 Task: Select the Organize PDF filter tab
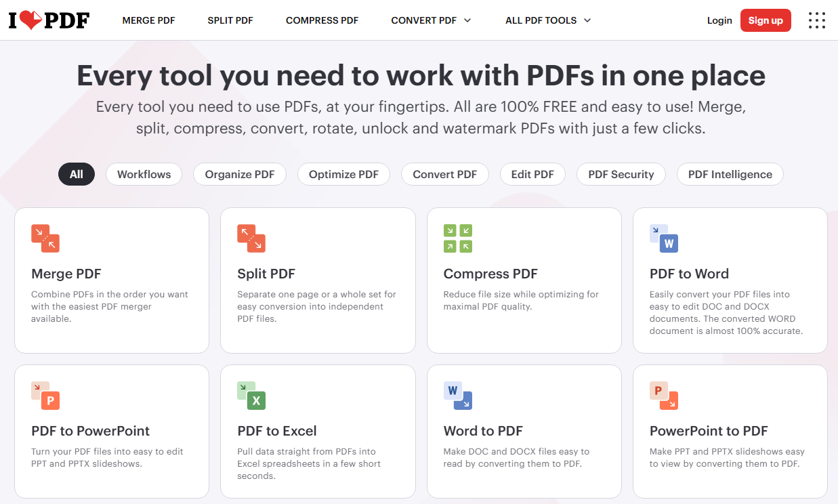(x=240, y=174)
